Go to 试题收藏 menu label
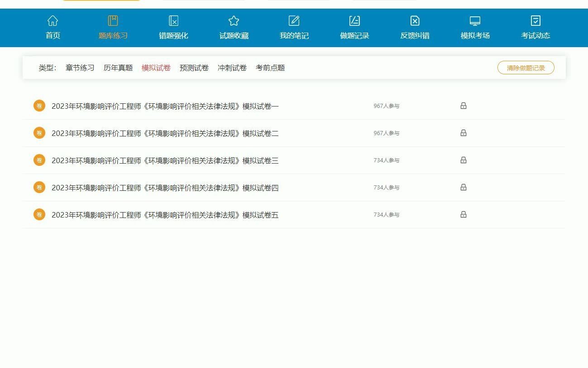The height and width of the screenshot is (368, 588). (234, 35)
